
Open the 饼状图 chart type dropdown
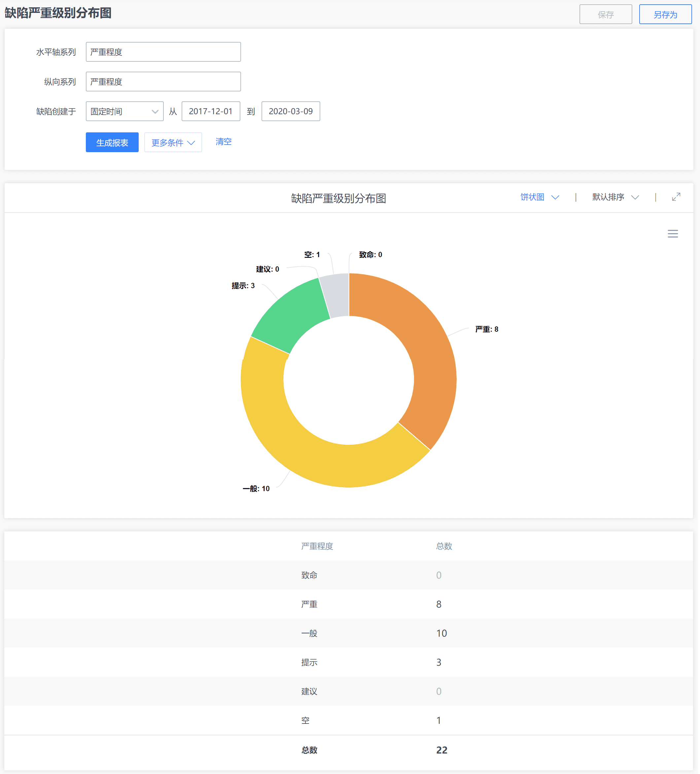(540, 197)
